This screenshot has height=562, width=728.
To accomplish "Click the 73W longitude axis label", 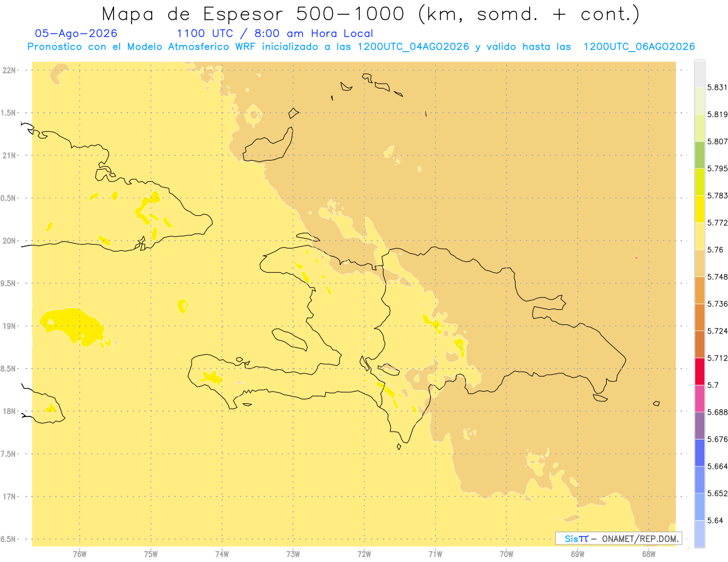I will pyautogui.click(x=293, y=554).
